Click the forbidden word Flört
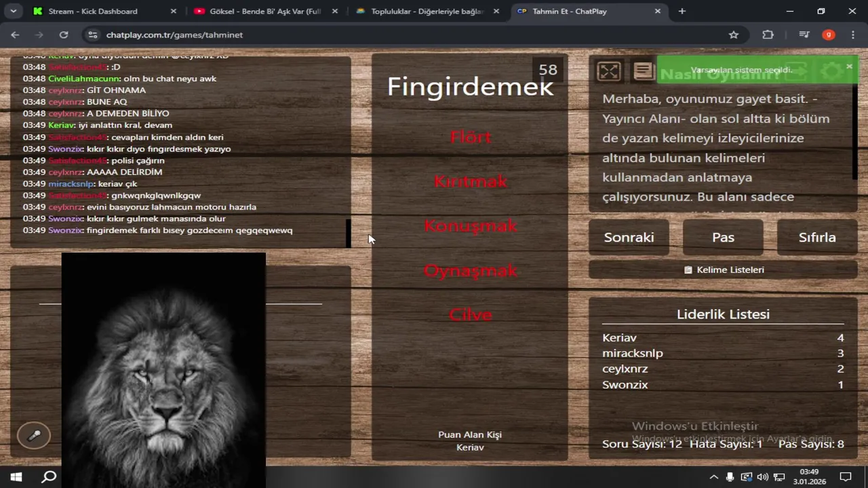Screen dimensions: 868x488 (470, 137)
